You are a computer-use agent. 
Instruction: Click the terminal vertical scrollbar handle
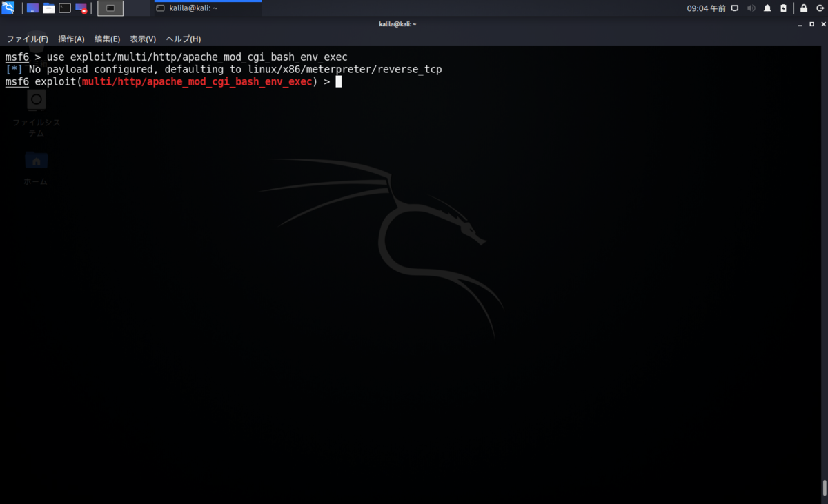pyautogui.click(x=825, y=487)
